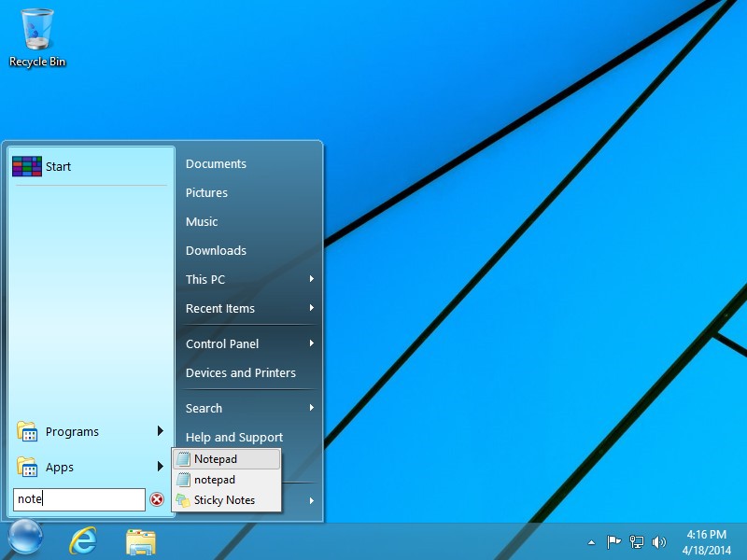Screen dimensions: 747x560
Task: Select the lowercase notepad result text
Action: (215, 480)
